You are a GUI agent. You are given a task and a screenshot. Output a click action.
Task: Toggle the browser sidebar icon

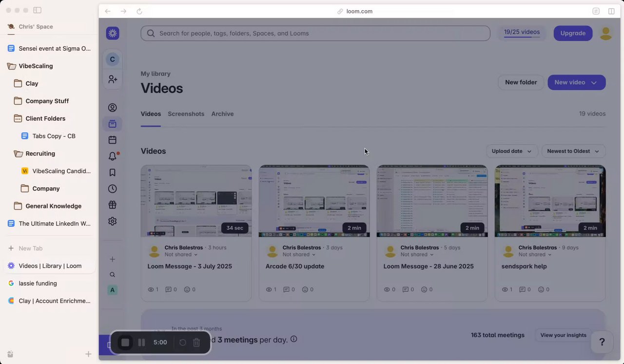38,10
